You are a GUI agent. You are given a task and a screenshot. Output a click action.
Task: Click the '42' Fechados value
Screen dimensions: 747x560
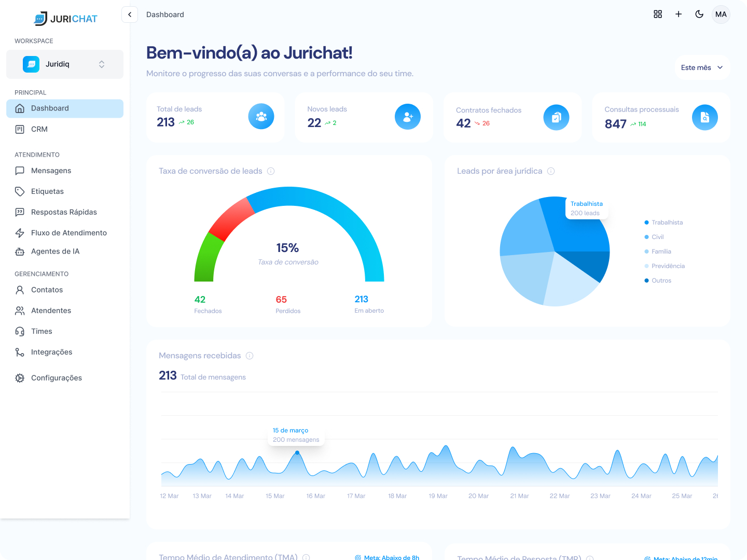tap(200, 300)
